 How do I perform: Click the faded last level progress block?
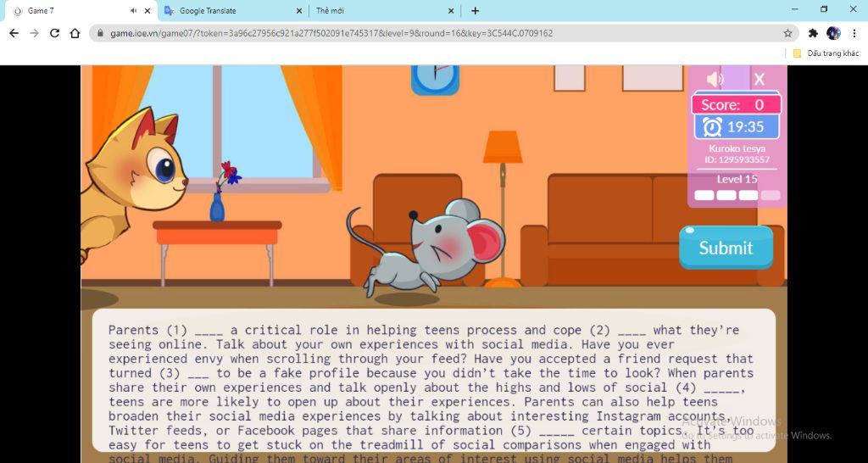click(771, 195)
